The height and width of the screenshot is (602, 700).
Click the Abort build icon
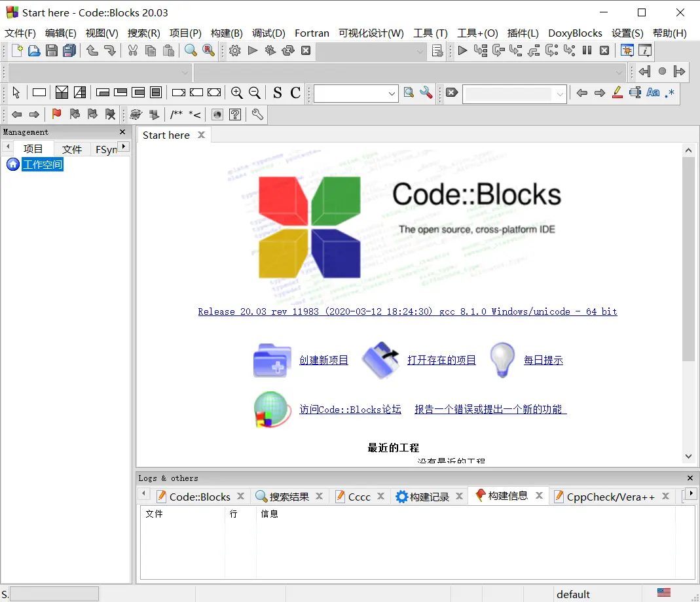point(306,50)
